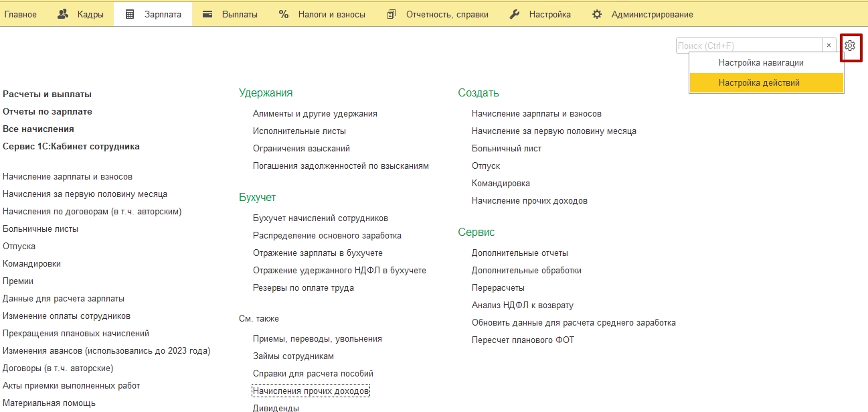Open Командировки list
This screenshot has width=868, height=412.
31,264
